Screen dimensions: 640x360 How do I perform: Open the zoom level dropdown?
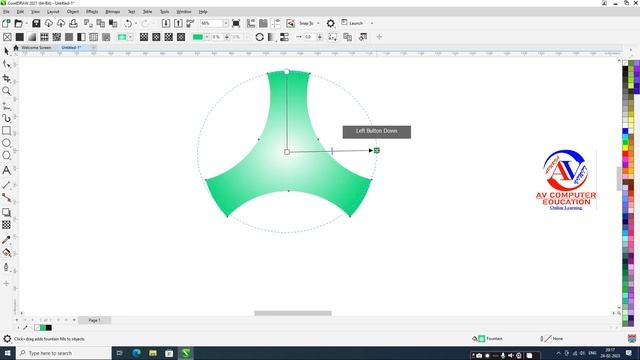coord(225,23)
